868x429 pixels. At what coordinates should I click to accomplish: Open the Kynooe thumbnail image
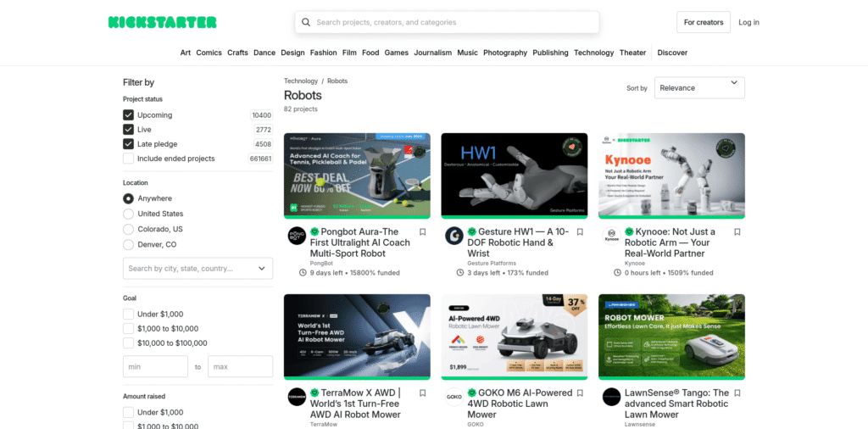671,175
